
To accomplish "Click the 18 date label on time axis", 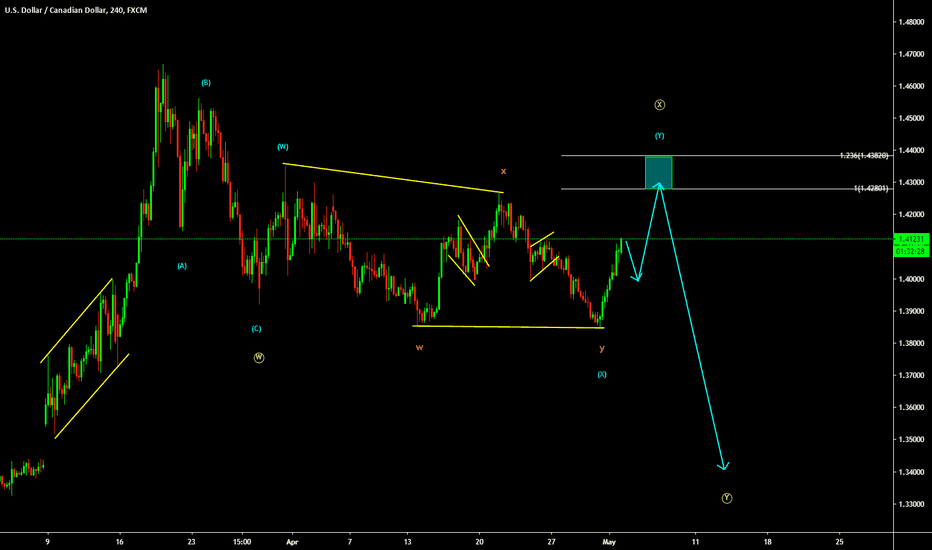I will pyautogui.click(x=767, y=542).
